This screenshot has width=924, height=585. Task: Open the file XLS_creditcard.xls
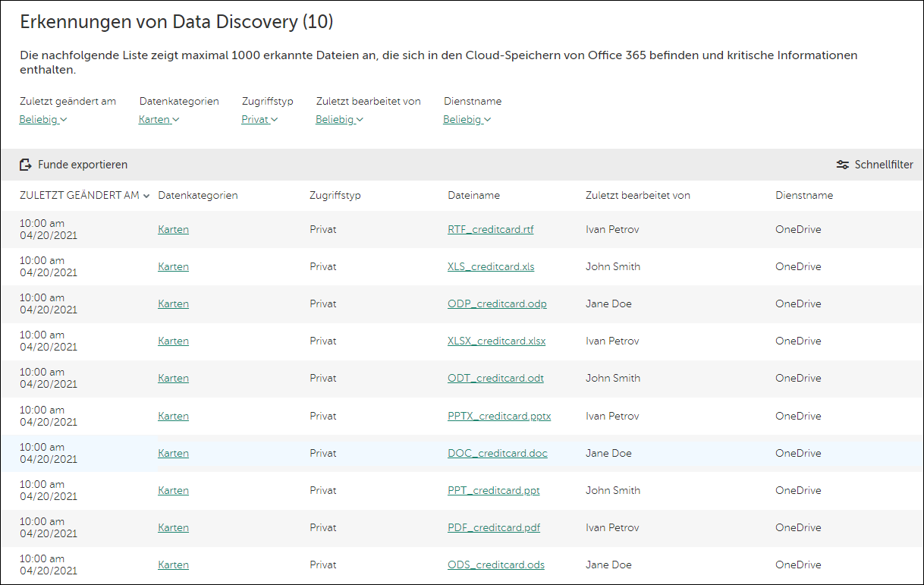(490, 266)
